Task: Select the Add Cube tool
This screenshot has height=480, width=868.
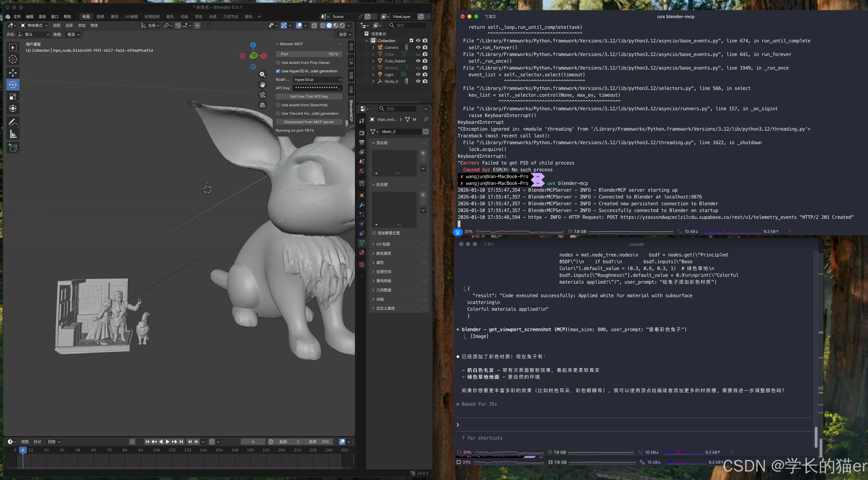Action: [x=13, y=148]
